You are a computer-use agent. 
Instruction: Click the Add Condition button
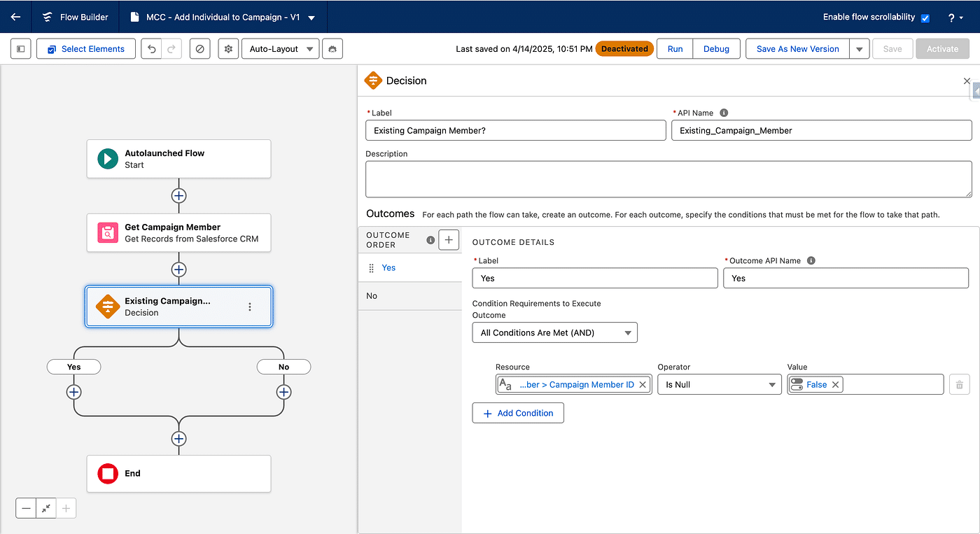pos(518,413)
